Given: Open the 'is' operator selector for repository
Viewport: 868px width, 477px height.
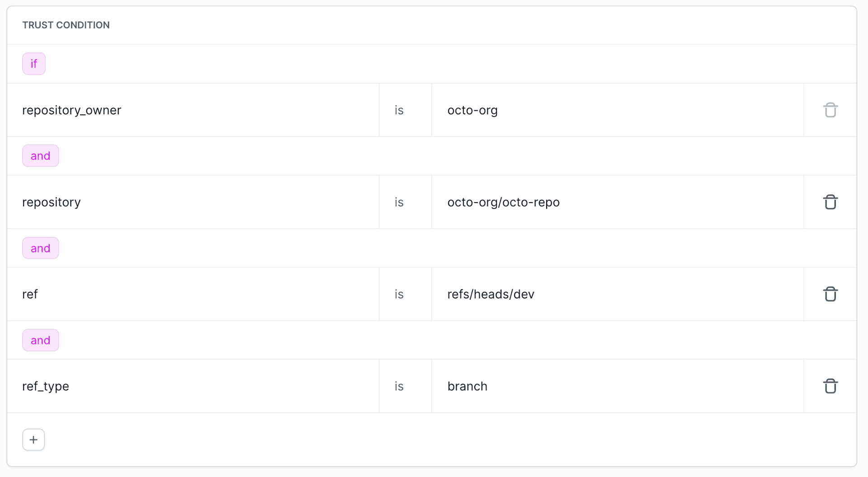Looking at the screenshot, I should 398,202.
